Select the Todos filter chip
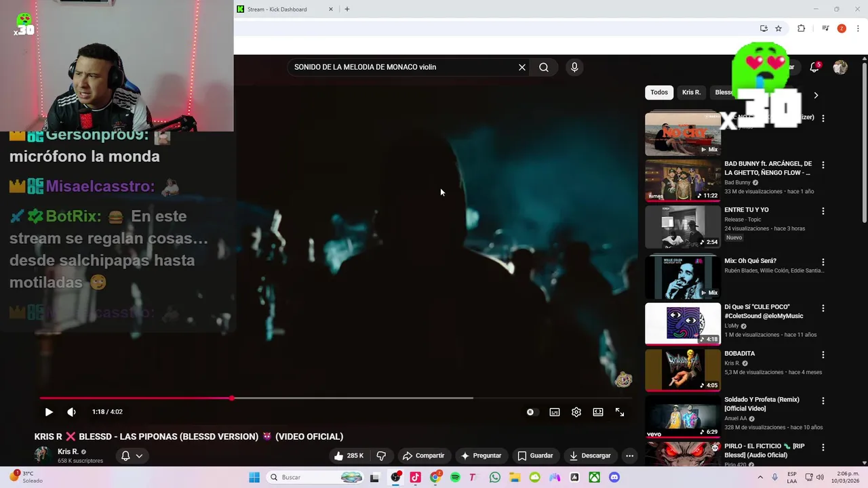The image size is (868, 488). click(659, 92)
